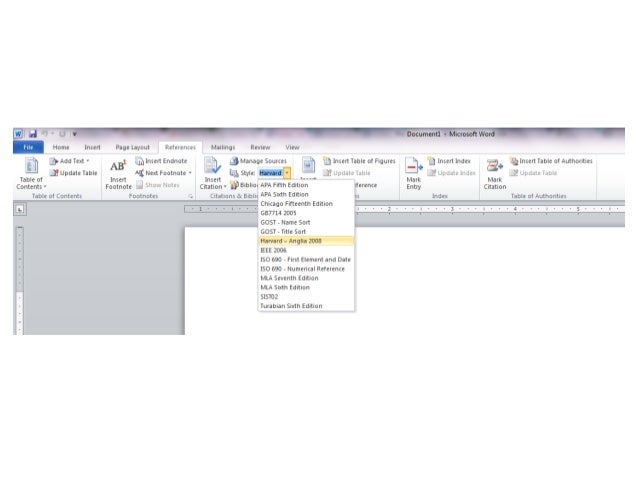
Task: Click Update Table in Table of Contents group
Action: pos(73,173)
